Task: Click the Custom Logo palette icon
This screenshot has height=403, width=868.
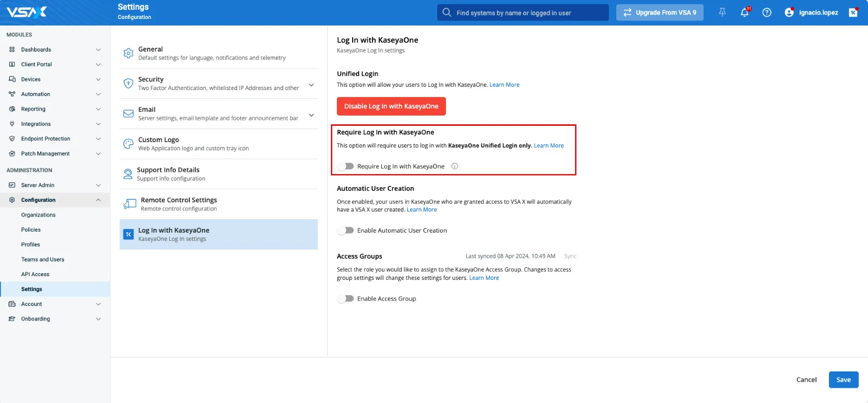Action: (129, 144)
